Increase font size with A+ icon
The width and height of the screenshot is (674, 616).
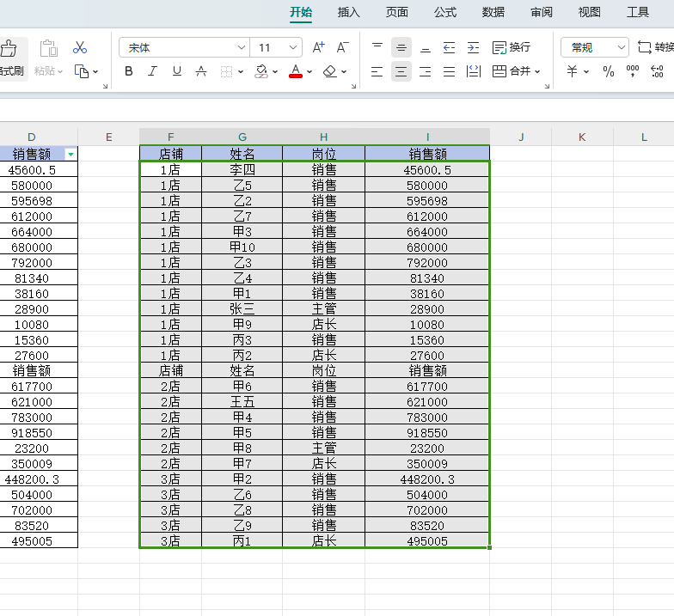[318, 47]
